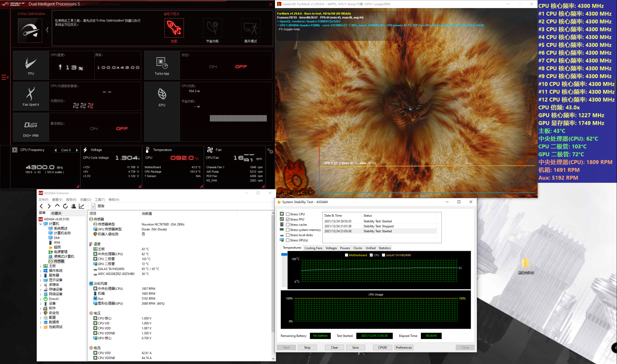Switch to Cooling Fans tab
This screenshot has width=617, height=364.
point(313,248)
